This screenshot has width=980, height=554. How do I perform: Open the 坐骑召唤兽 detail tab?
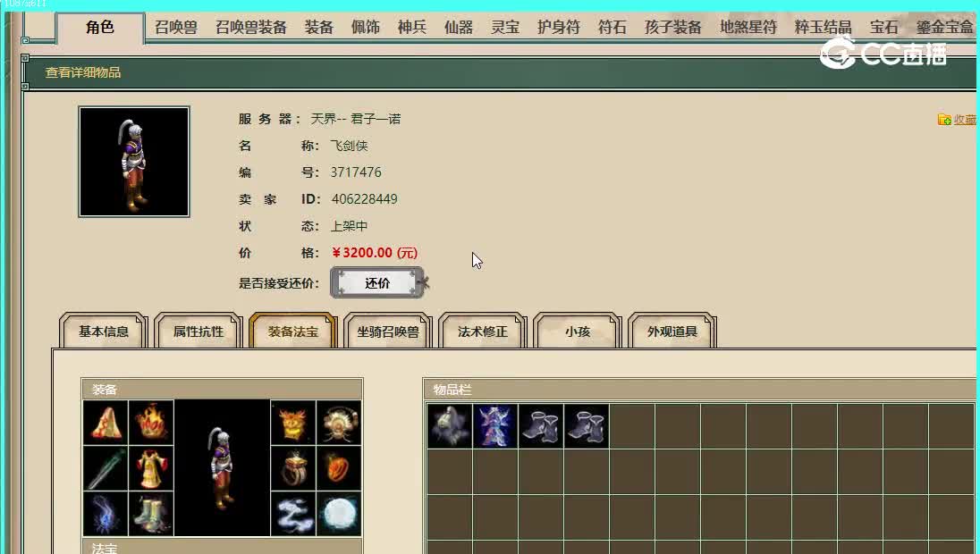click(x=388, y=331)
